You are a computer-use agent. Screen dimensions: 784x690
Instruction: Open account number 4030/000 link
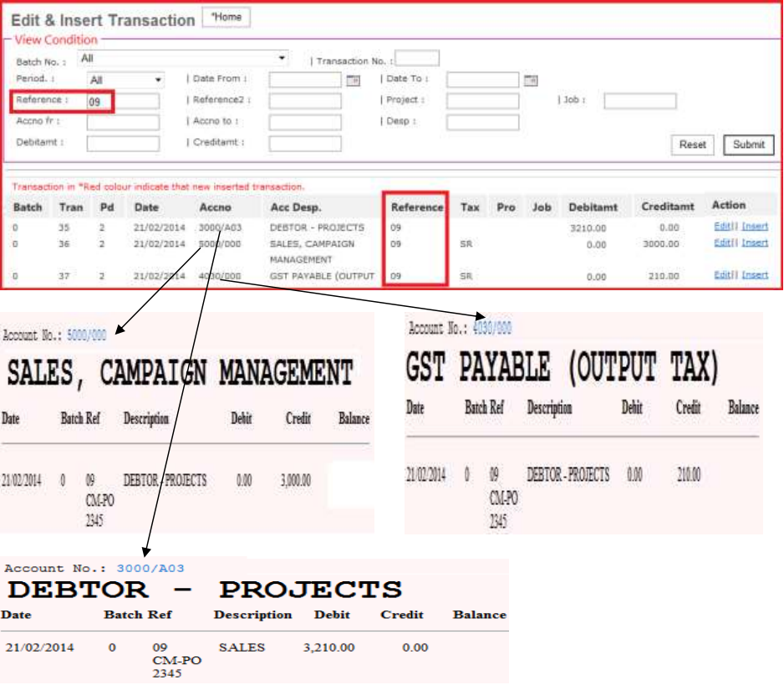[x=492, y=328]
